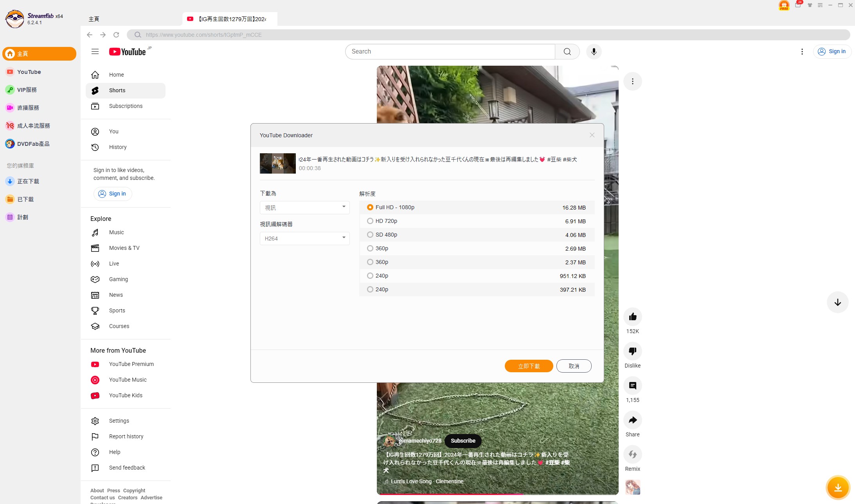Click the orange floating download button
Image resolution: width=855 pixels, height=504 pixels.
(838, 488)
